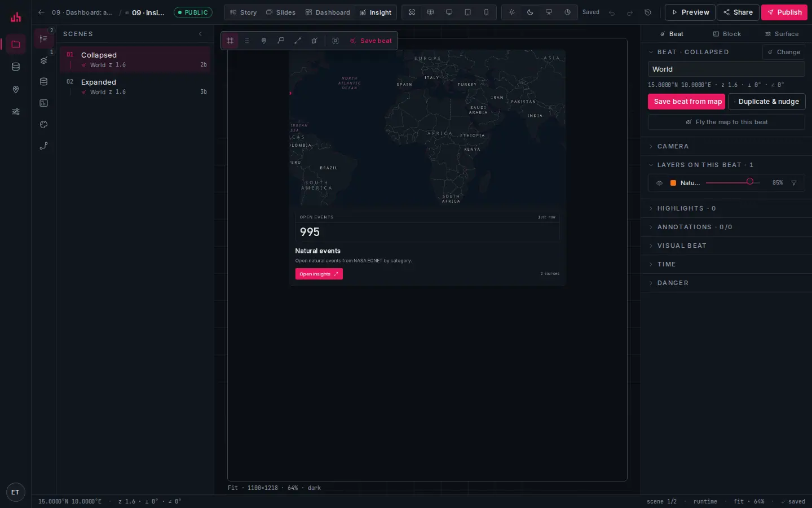Image resolution: width=812 pixels, height=508 pixels.
Task: Click the redo arrow
Action: [630, 12]
